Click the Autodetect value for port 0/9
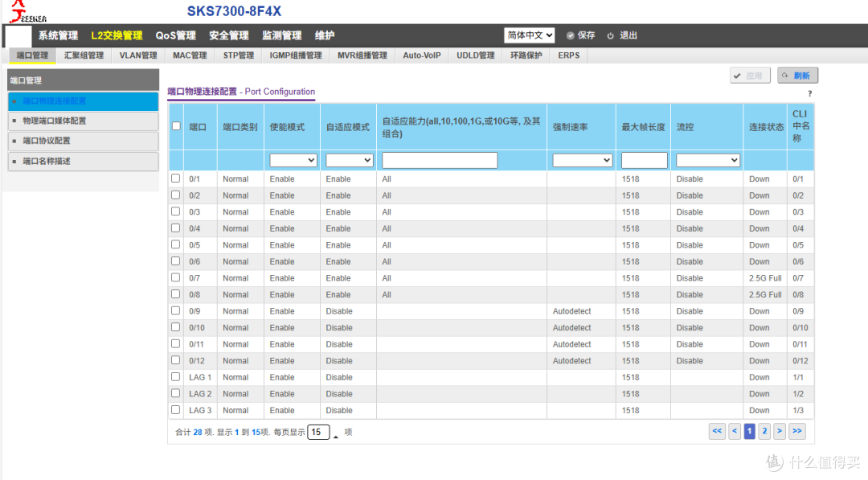868x480 pixels. pyautogui.click(x=572, y=311)
